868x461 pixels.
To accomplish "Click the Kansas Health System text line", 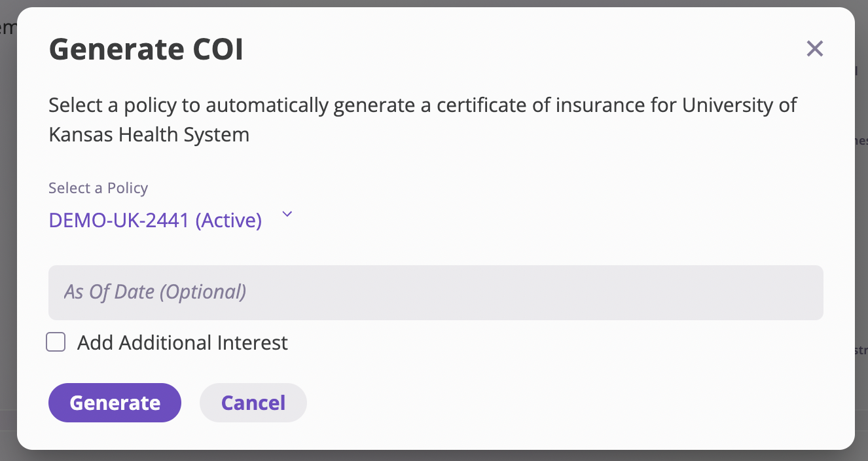I will coord(149,135).
